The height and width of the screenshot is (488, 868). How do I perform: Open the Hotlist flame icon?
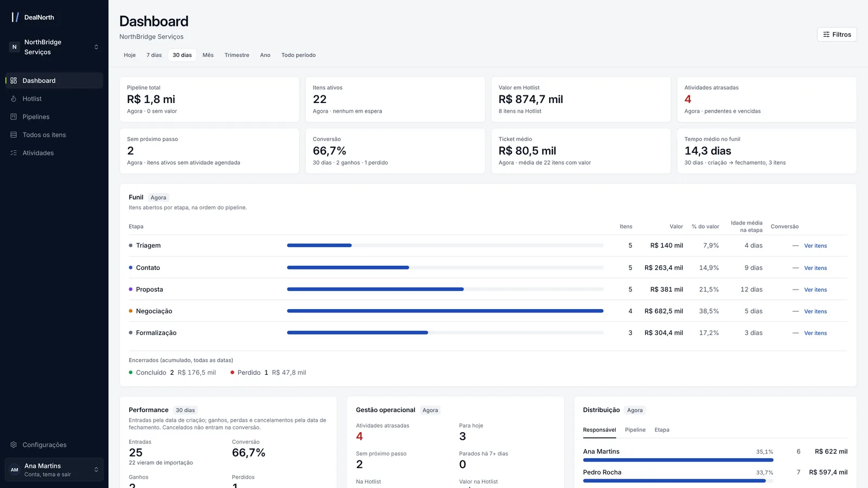click(x=14, y=99)
